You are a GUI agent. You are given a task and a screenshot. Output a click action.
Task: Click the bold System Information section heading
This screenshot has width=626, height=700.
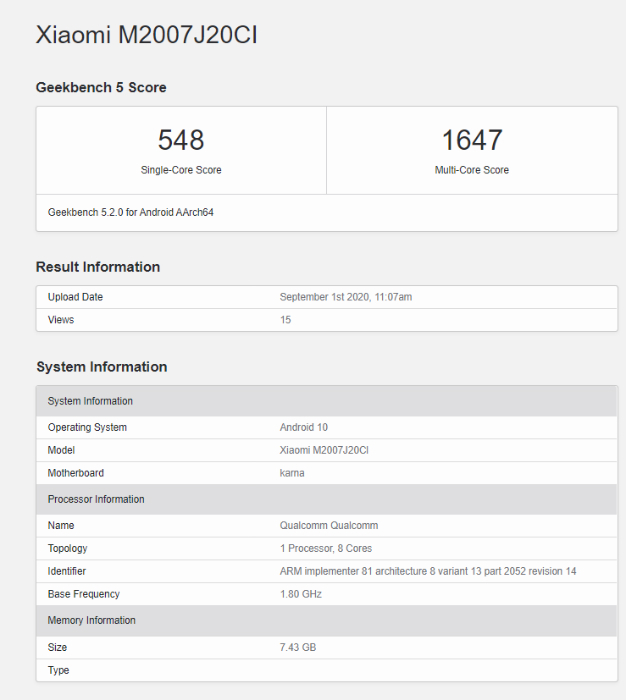click(102, 367)
